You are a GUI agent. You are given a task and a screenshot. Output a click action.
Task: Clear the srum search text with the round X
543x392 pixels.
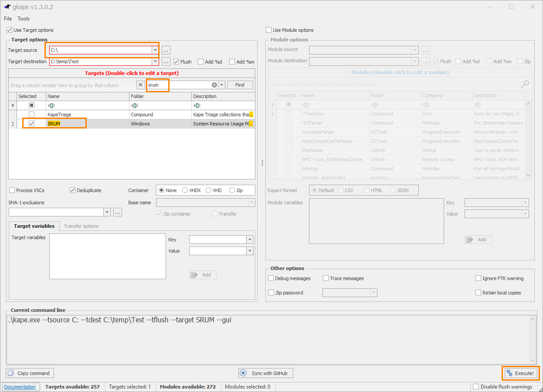coord(214,85)
